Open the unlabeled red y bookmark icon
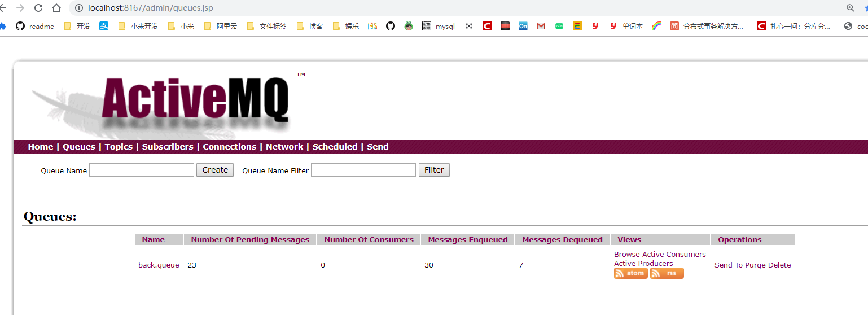Screen dimensions: 868x315 click(x=595, y=26)
